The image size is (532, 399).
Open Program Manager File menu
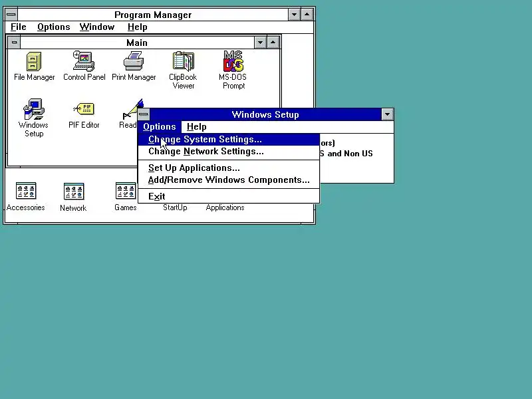19,27
